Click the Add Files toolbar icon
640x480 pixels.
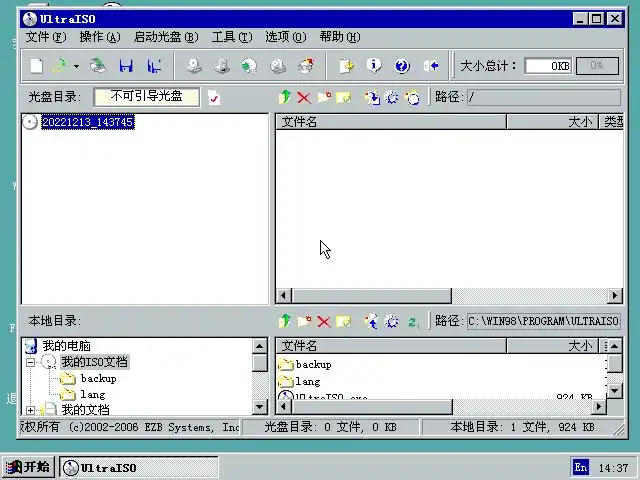click(347, 66)
